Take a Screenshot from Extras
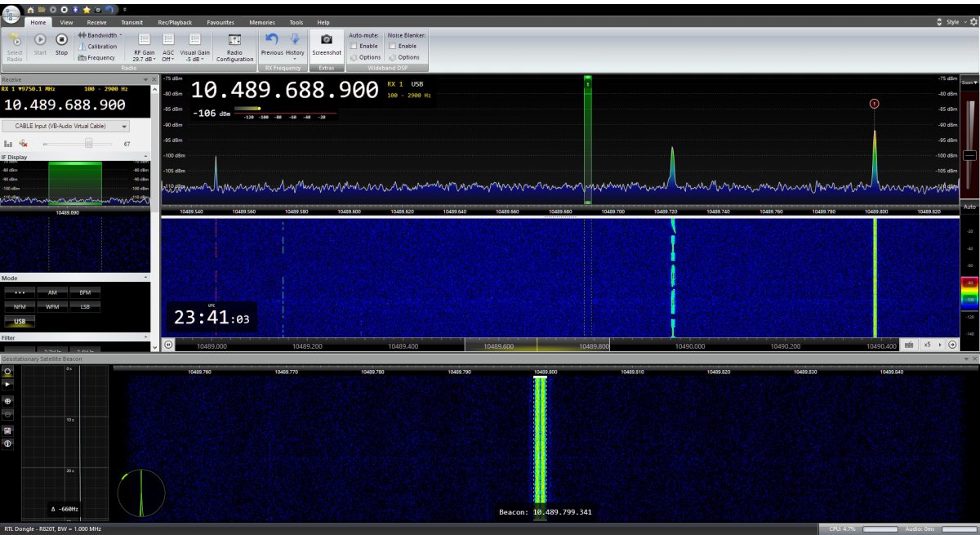This screenshot has height=535, width=980. click(327, 44)
